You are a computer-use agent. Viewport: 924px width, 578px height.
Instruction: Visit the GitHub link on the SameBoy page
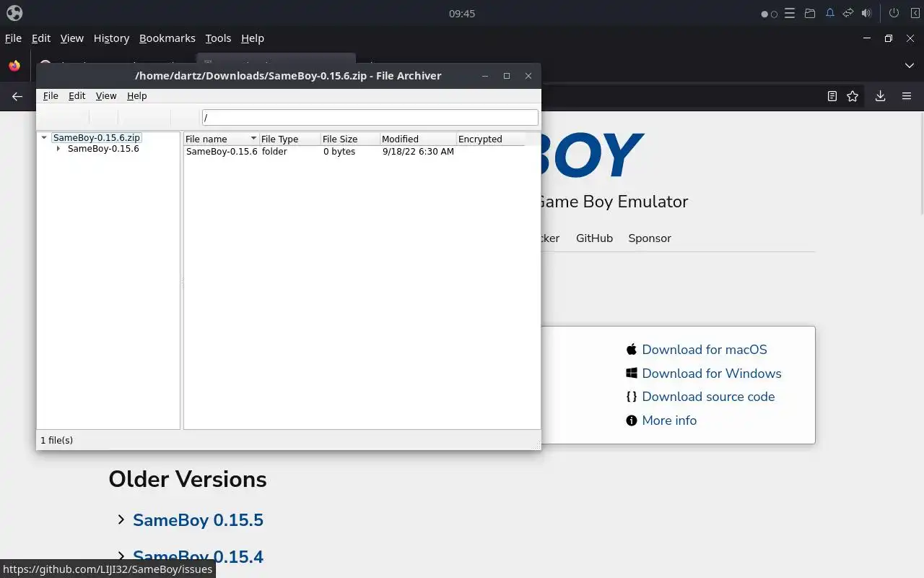point(594,238)
